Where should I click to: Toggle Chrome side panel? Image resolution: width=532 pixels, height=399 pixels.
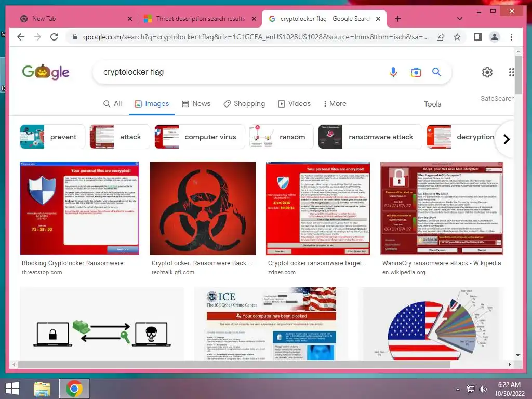[x=478, y=37]
